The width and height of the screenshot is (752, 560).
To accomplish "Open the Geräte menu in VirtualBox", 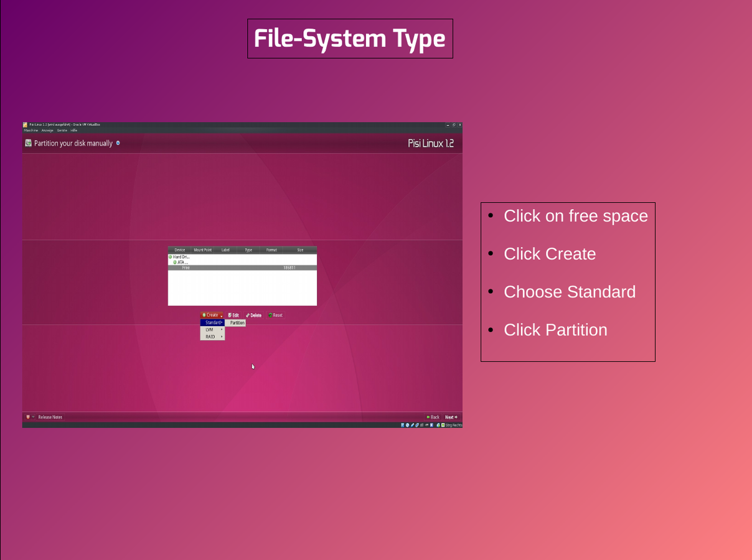I will 62,130.
